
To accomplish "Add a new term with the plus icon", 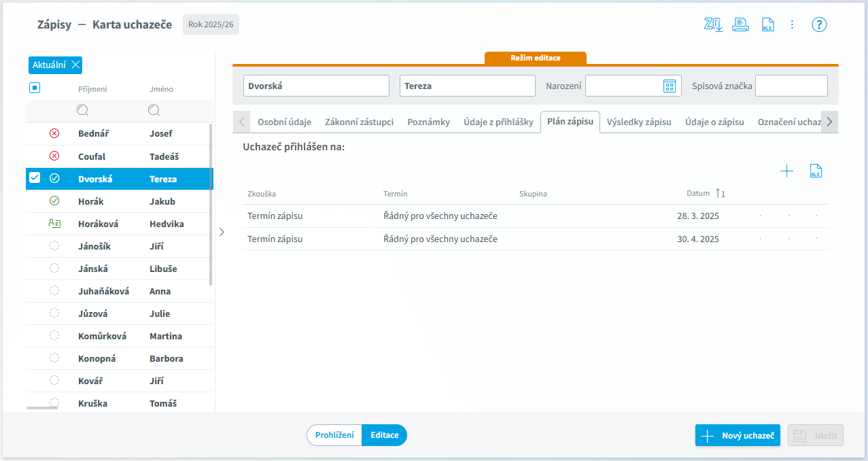I will [786, 171].
